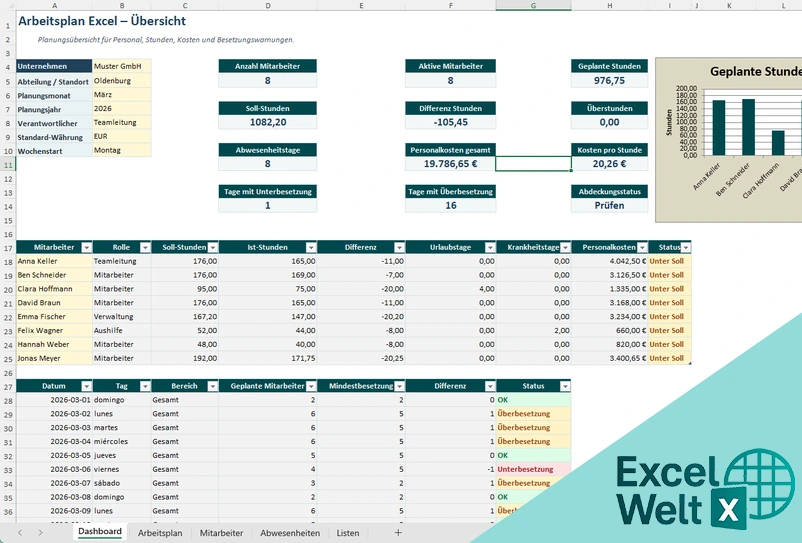Click the previous sheet navigation arrow
Viewport: 802px width, 543px height.
pyautogui.click(x=20, y=533)
